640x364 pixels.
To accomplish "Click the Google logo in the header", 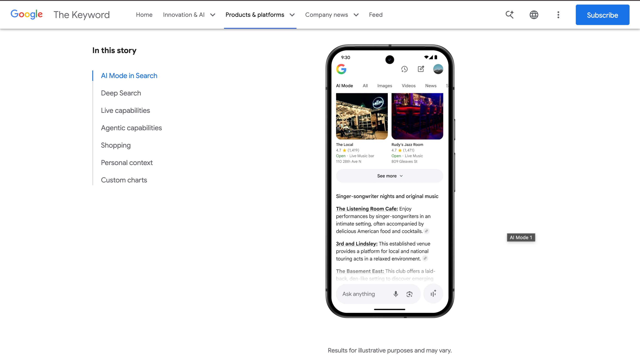I will coord(27,15).
